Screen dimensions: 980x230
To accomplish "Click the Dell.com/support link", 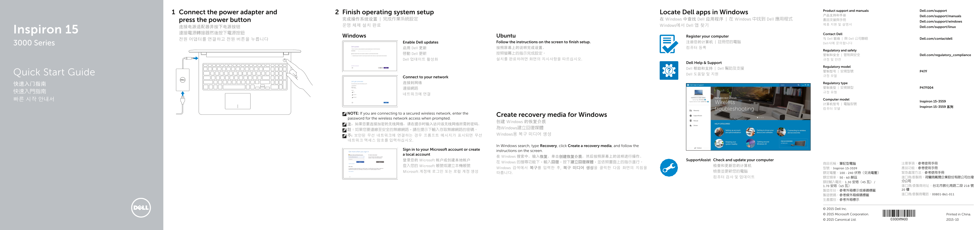I will pyautogui.click(x=933, y=11).
